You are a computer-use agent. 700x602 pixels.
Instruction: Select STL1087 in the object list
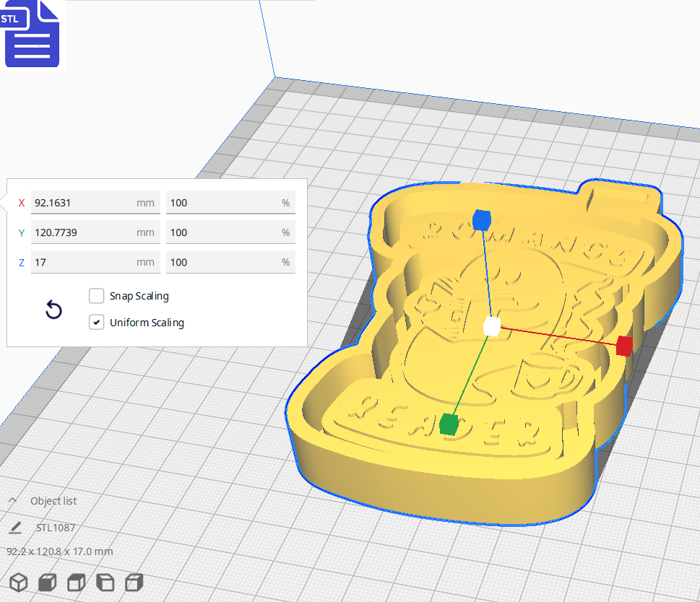tap(56, 528)
